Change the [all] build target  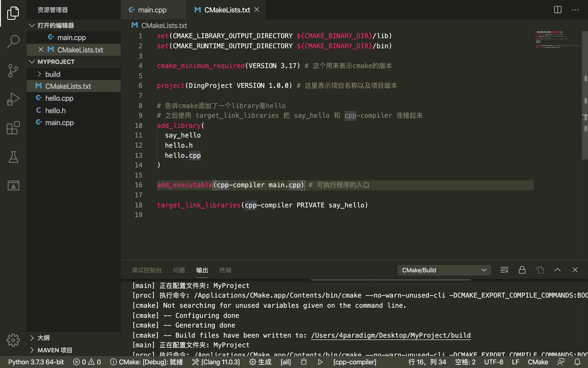[x=286, y=362]
